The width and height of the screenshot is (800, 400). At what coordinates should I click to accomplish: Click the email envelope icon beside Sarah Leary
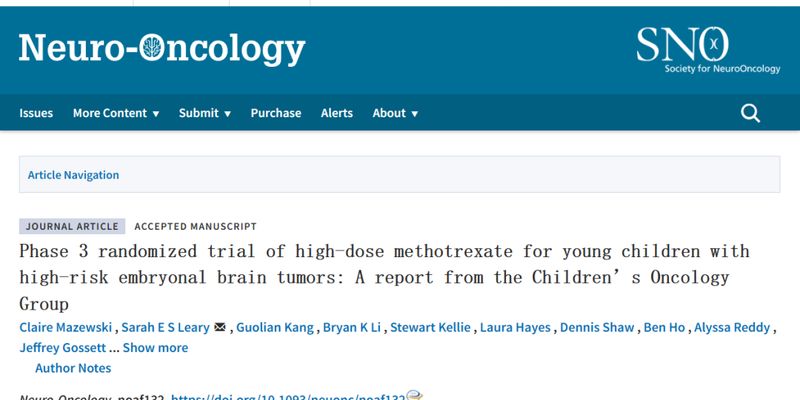[220, 328]
